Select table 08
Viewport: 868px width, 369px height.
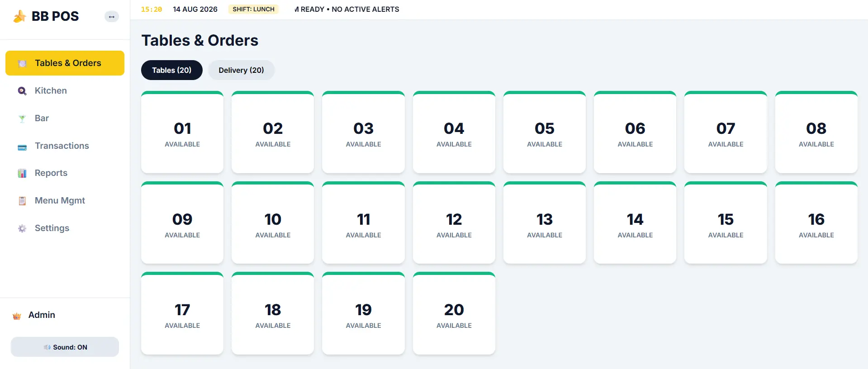816,132
